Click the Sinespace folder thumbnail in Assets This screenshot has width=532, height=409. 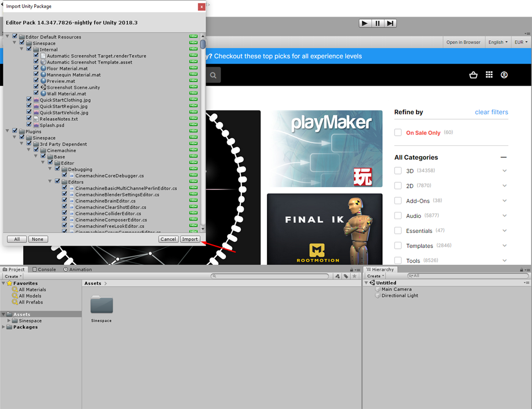coord(102,305)
